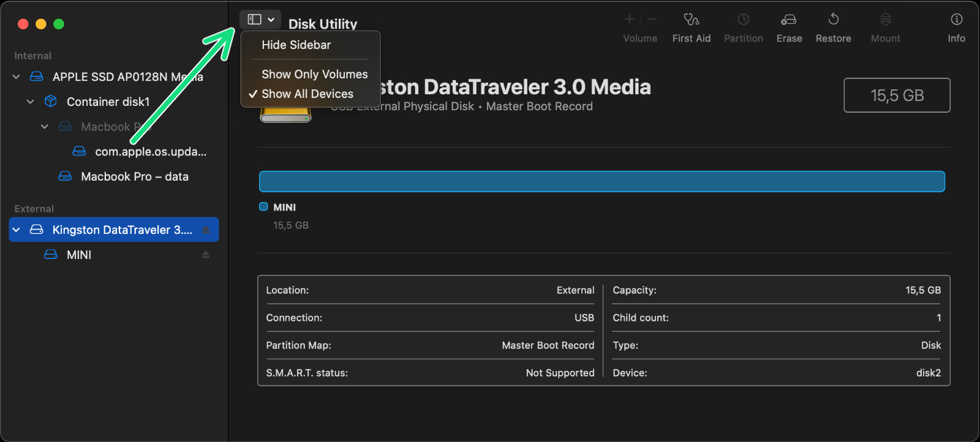This screenshot has width=980, height=442.
Task: Select Container disk1 in sidebar
Action: 114,102
